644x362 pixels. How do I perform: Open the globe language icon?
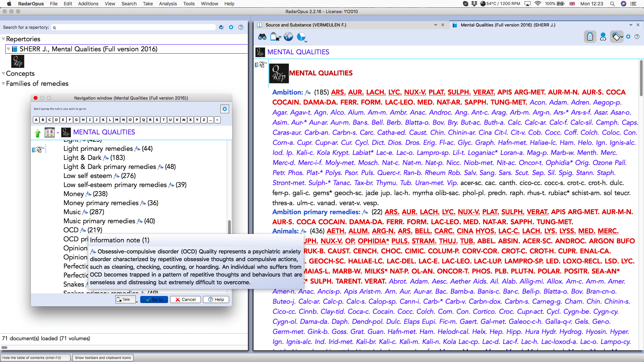pos(288,37)
